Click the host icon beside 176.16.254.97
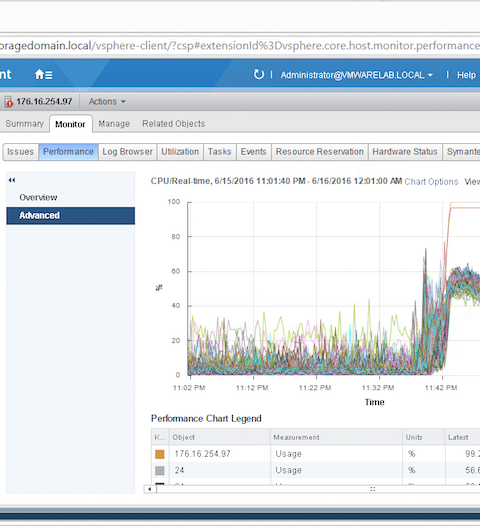The image size is (480, 527). [8, 102]
